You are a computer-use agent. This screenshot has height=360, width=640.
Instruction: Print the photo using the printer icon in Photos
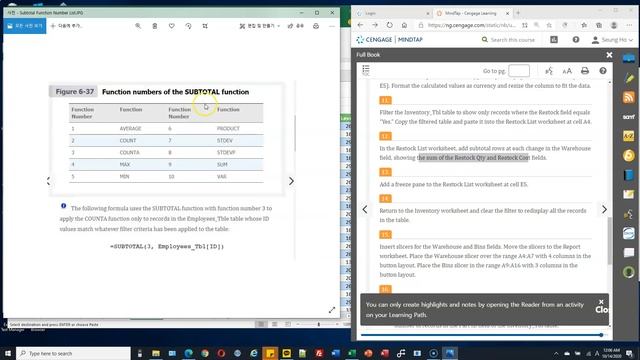point(316,26)
